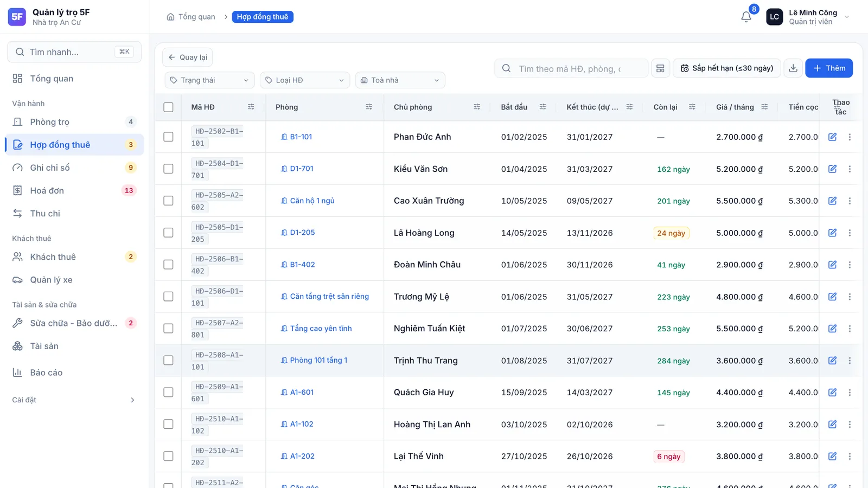Open room link B1-402
This screenshot has height=488, width=868.
click(298, 265)
